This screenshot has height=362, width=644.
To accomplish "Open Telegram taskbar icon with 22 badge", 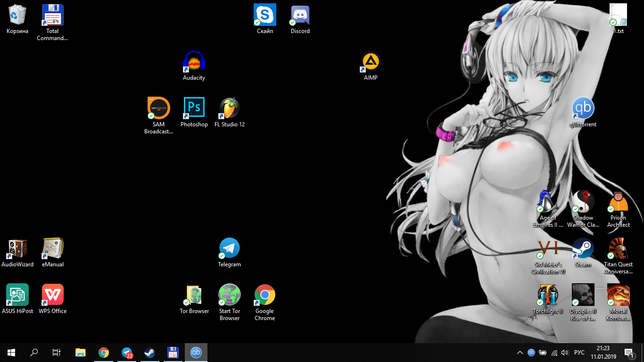I will 127,353.
